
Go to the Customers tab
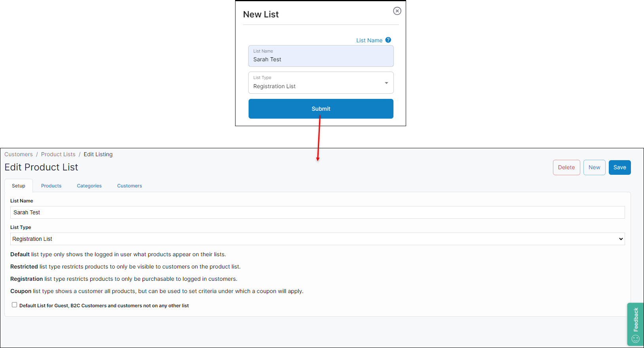(129, 186)
